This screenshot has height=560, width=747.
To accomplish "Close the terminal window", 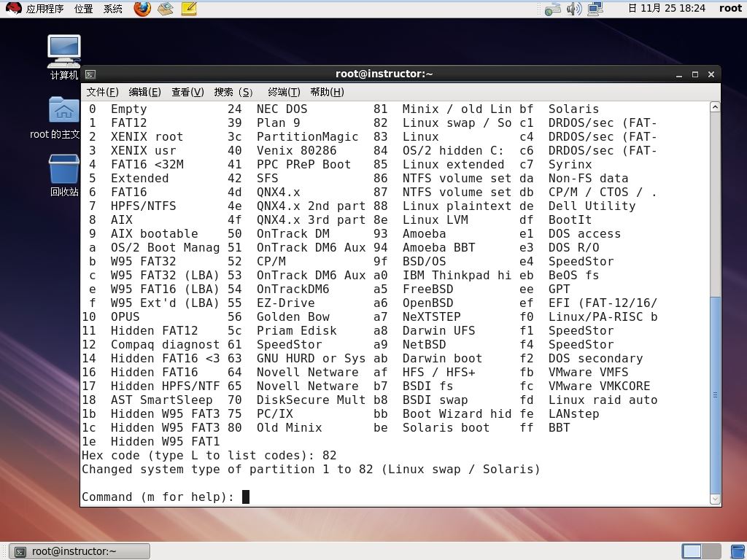I will tap(711, 75).
